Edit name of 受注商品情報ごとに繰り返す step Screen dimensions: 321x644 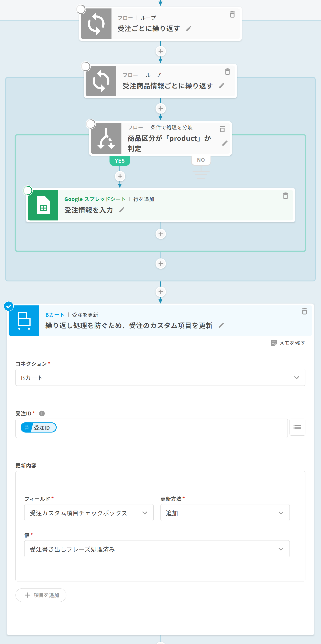[x=221, y=86]
